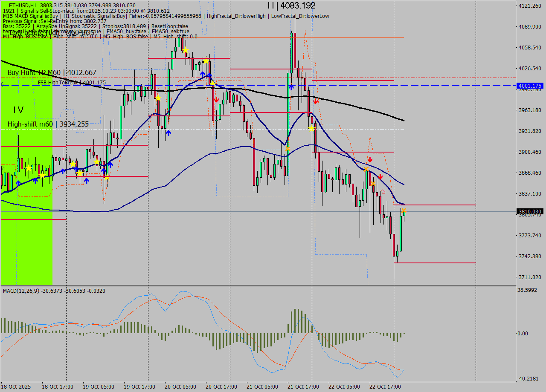Click the "I V" wave label in the green zone
The image size is (546, 392).
point(18,110)
